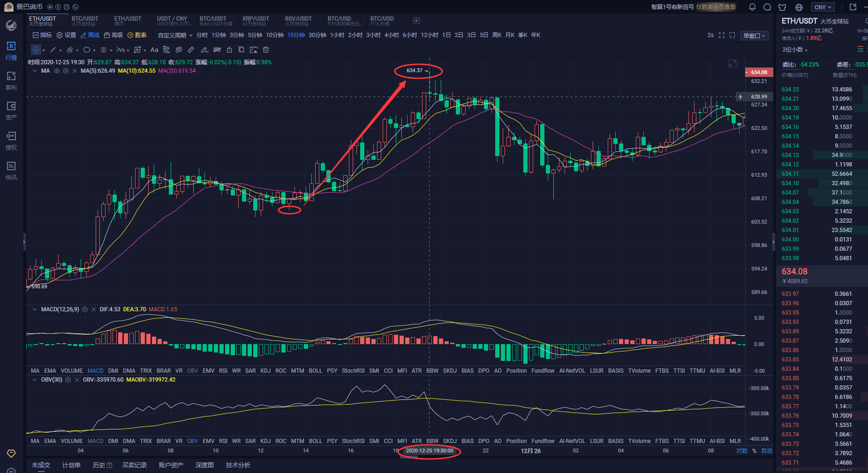
Task: Select KDJ in the MACD pane indicator row
Action: 265,371
